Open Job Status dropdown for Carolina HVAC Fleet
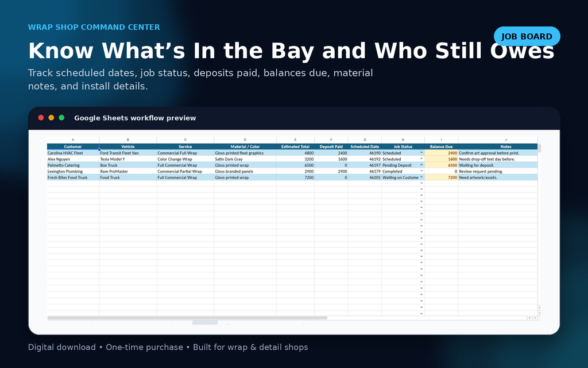The height and width of the screenshot is (368, 588). tap(421, 153)
